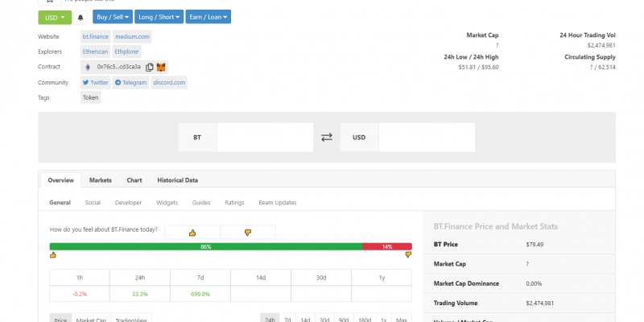
Task: Click the red 14% sentiment bar
Action: pos(387,247)
